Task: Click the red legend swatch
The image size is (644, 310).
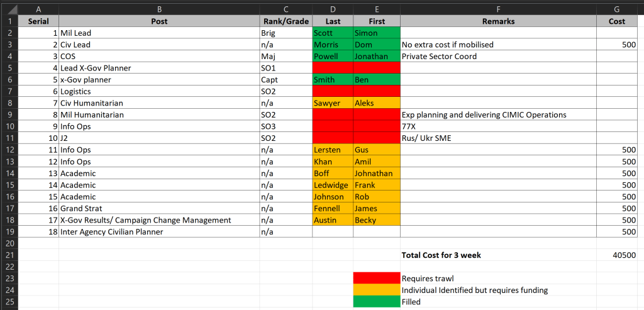Action: coord(377,279)
